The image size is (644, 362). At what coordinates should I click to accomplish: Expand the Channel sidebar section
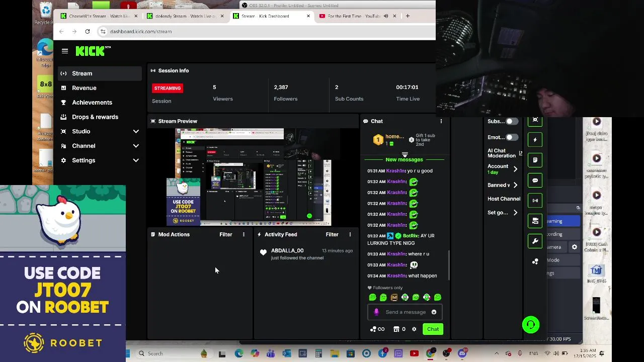[x=100, y=146]
